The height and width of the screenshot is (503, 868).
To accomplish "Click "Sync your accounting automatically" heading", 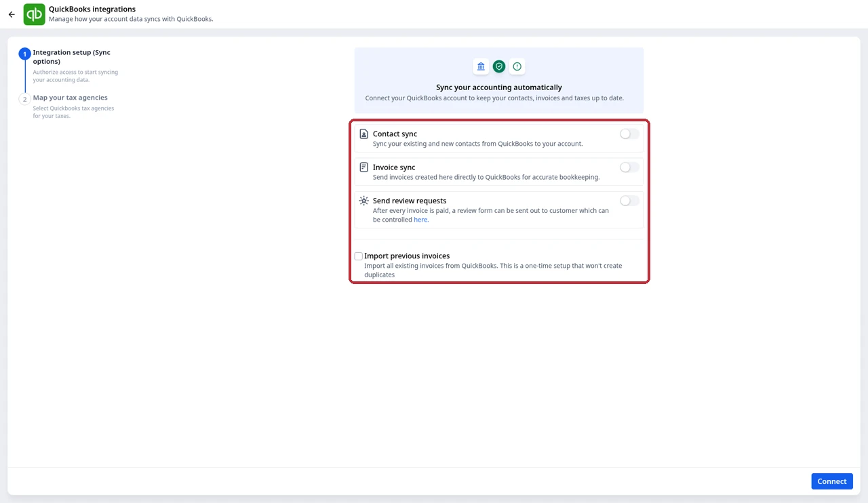I will pyautogui.click(x=499, y=87).
